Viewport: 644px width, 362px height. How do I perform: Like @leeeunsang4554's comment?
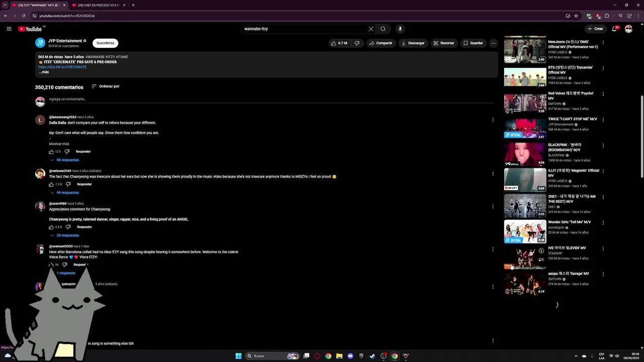tap(51, 151)
